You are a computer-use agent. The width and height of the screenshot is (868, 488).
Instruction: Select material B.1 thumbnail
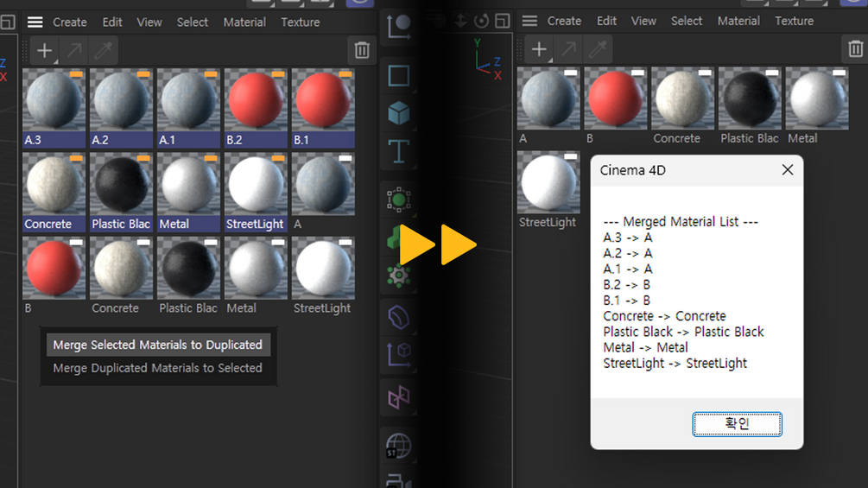click(x=323, y=100)
